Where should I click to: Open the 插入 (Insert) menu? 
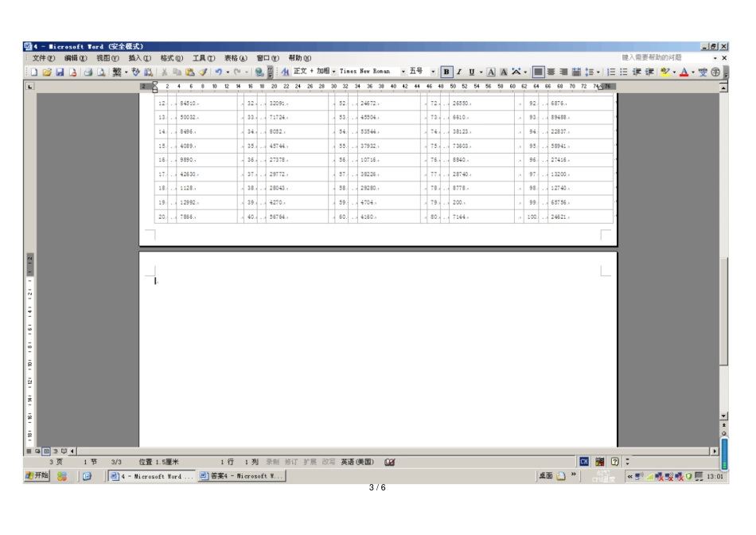click(140, 58)
